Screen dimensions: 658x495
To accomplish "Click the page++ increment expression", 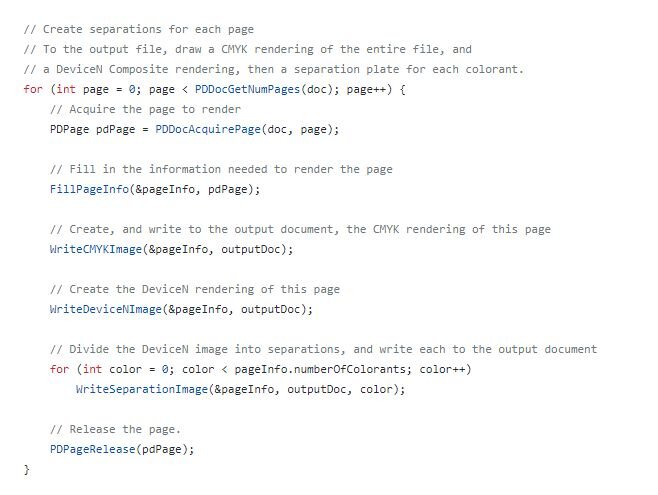I will [366, 89].
